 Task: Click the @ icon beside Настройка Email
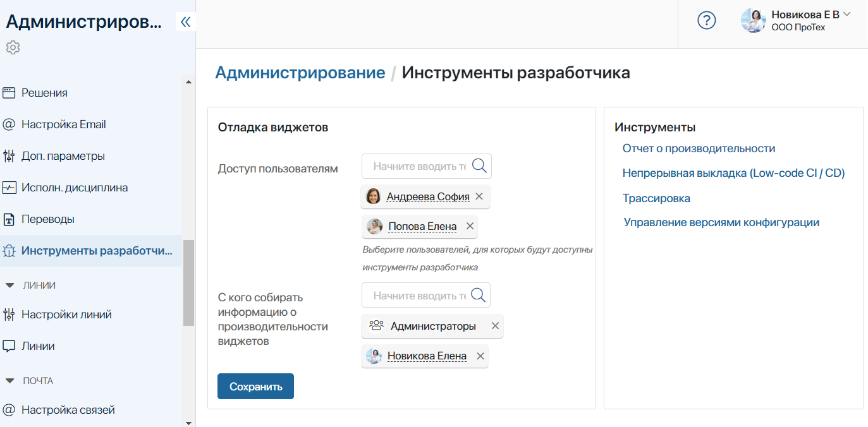(9, 124)
